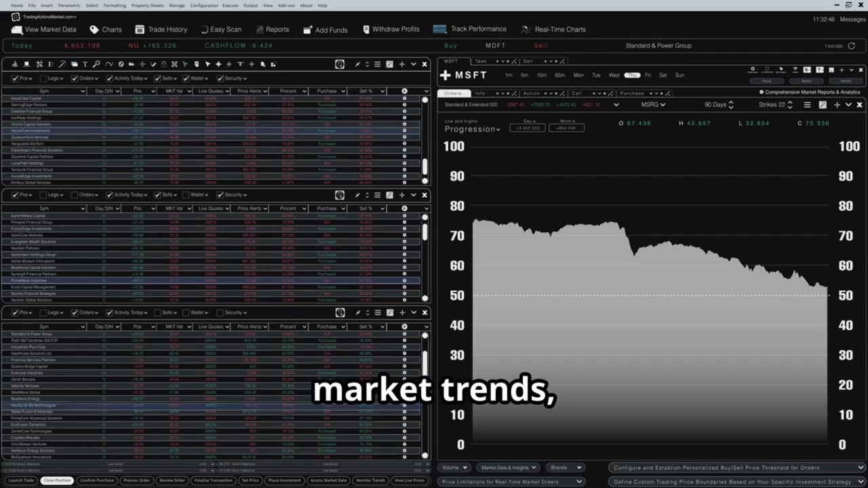Select the text (T) tool in the top watchlist toolbar
Viewport: 868px width, 488px height.
(x=85, y=64)
